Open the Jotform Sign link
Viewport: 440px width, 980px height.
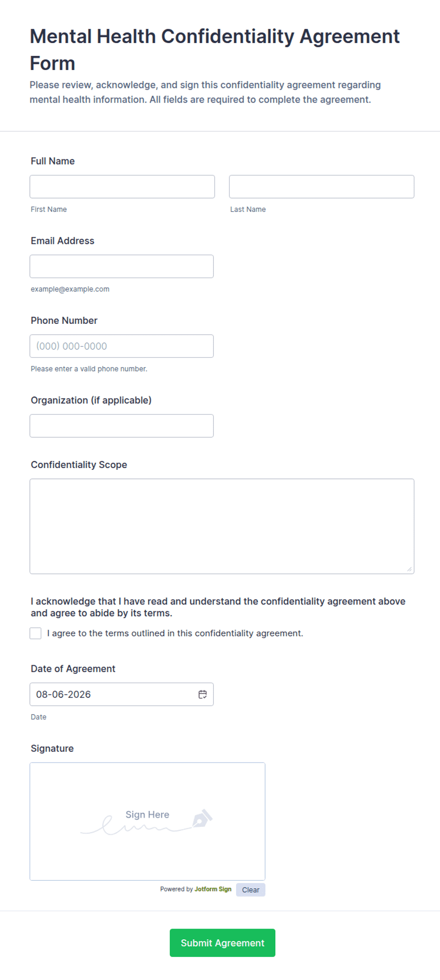point(213,889)
